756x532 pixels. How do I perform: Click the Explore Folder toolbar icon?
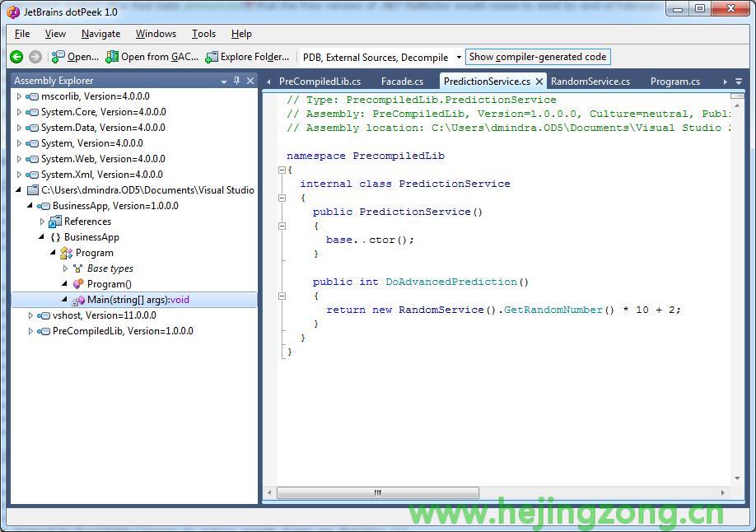[212, 57]
